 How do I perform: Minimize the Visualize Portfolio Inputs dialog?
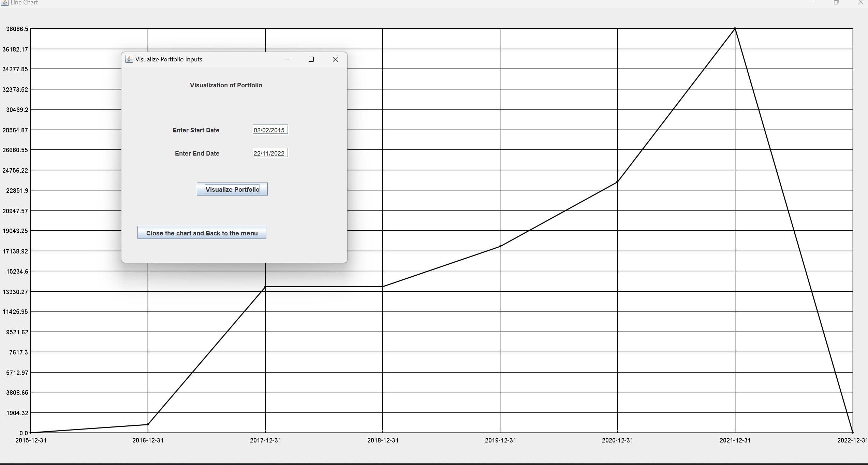pos(288,59)
